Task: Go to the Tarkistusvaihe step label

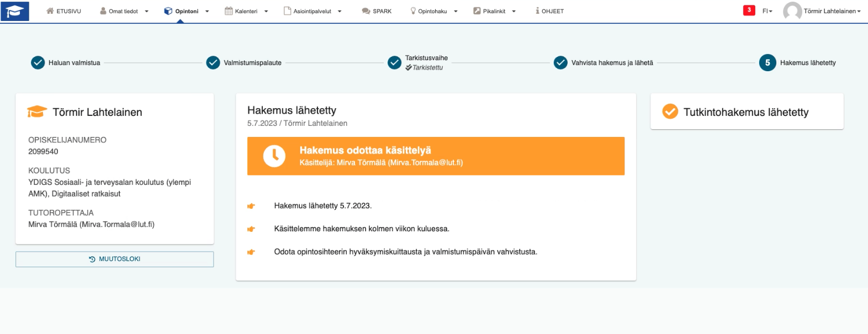Action: tap(426, 58)
